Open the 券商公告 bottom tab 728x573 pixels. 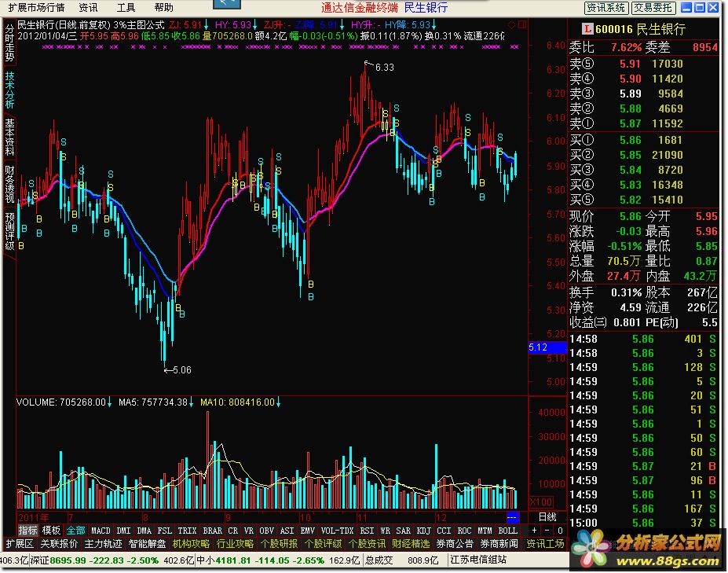click(455, 544)
